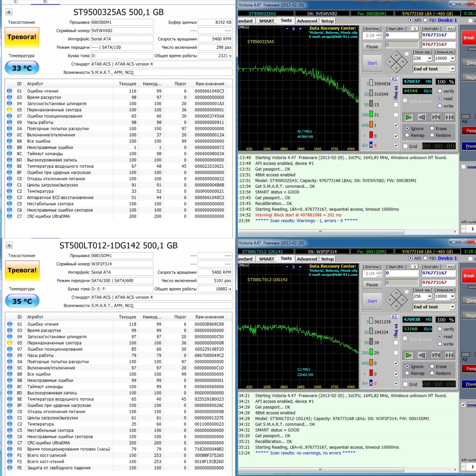Click RS button in ST500LT012 Victoria window
This screenshot has height=476, width=476.
point(394,317)
